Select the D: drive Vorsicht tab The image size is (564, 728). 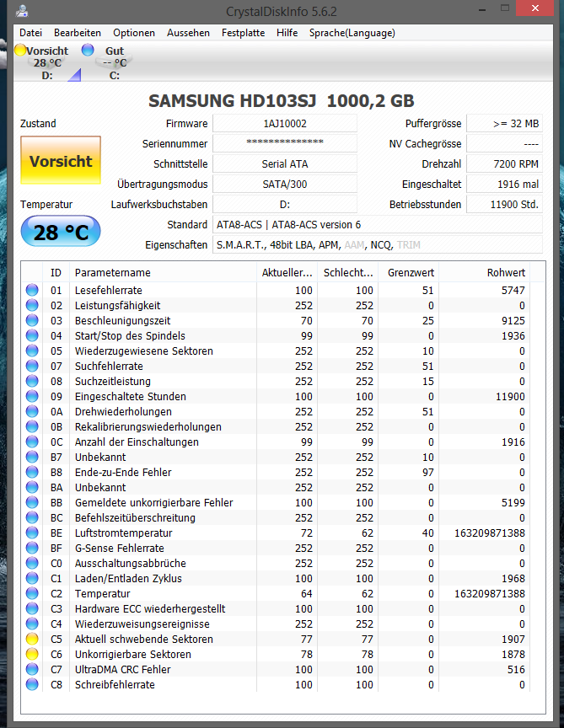click(x=46, y=62)
